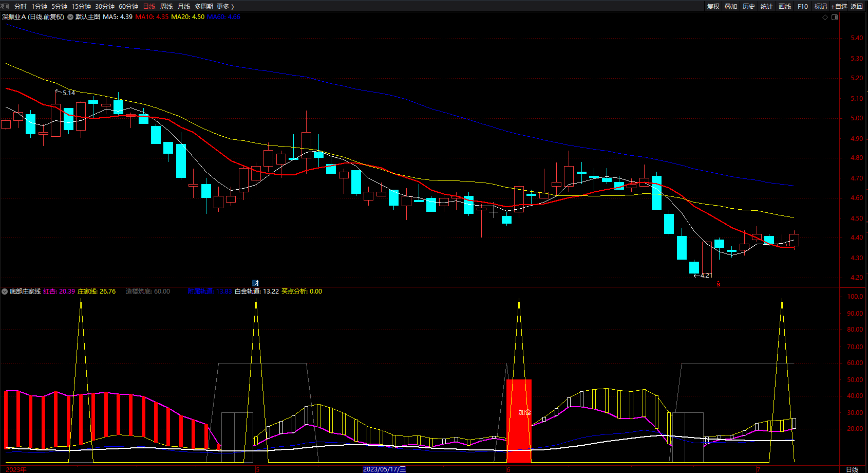
Task: Click the 庄家线: 26.76 indicator value
Action: coord(97,292)
